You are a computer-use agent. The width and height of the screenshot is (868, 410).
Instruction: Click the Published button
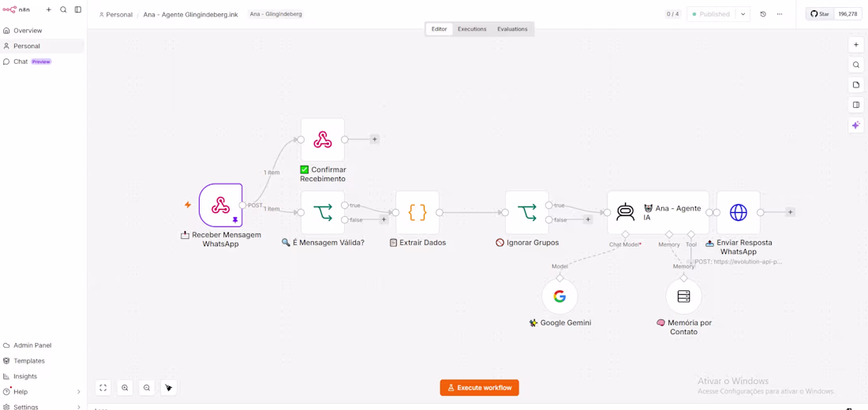click(x=711, y=14)
